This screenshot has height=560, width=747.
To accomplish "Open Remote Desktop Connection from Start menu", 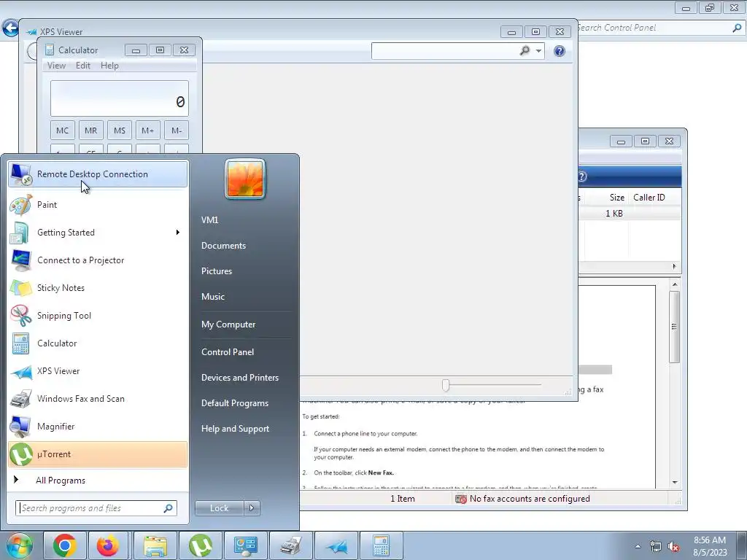I will click(x=98, y=174).
